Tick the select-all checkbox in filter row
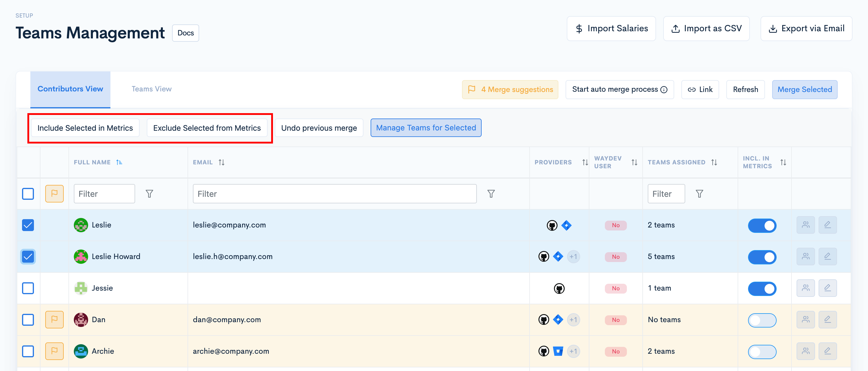 (x=28, y=194)
